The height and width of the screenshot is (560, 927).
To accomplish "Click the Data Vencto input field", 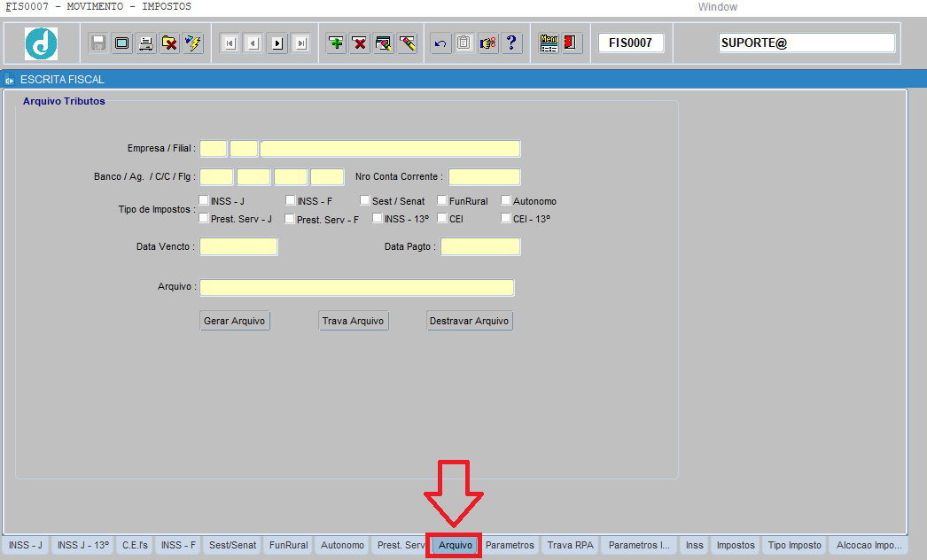I will click(238, 246).
